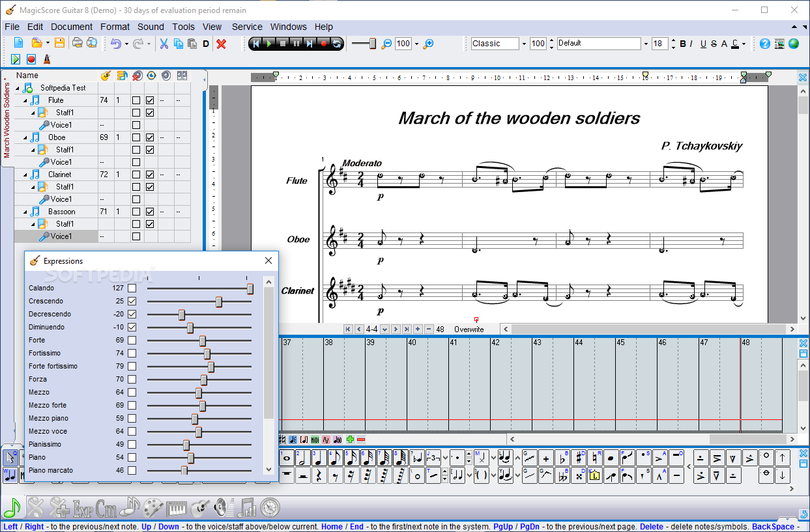Enable the Forte expression checkbox

132,340
